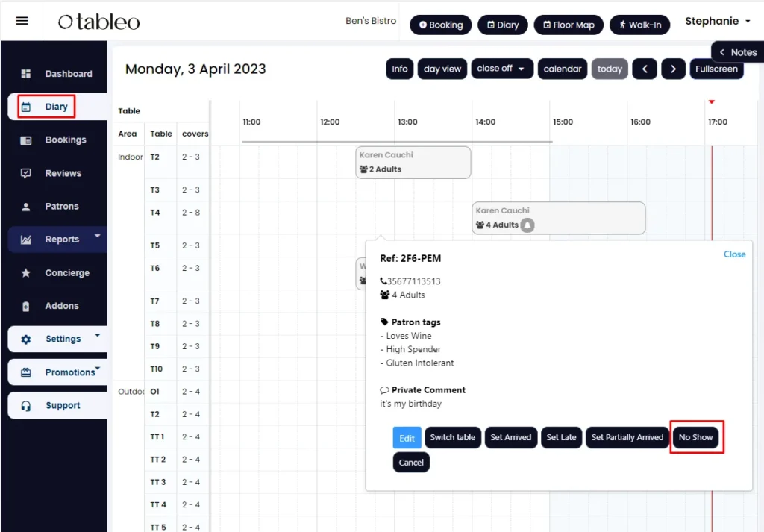Select Karen Cauchi 2 Adults booking block
The height and width of the screenshot is (532, 764).
pos(413,162)
